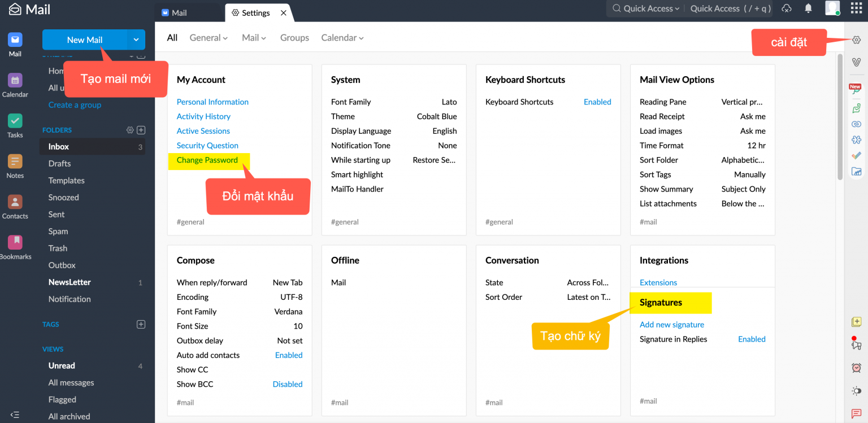Click the notifications bell icon
Image resolution: width=868 pixels, height=423 pixels.
tap(809, 8)
